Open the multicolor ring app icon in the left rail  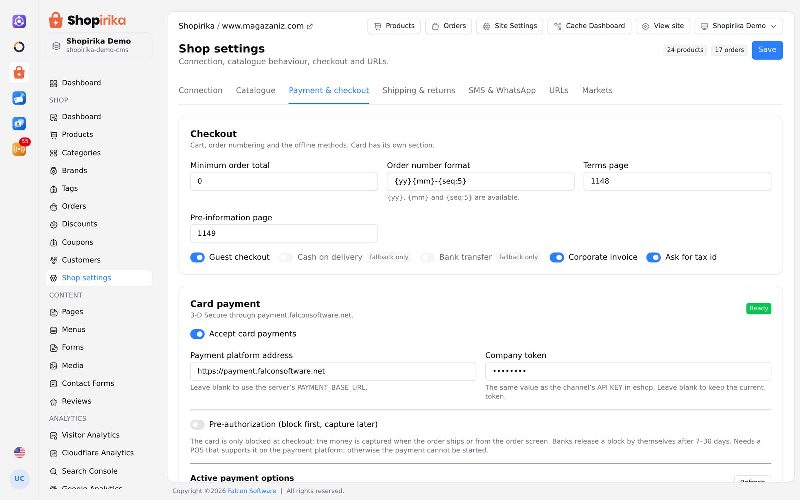[x=19, y=47]
